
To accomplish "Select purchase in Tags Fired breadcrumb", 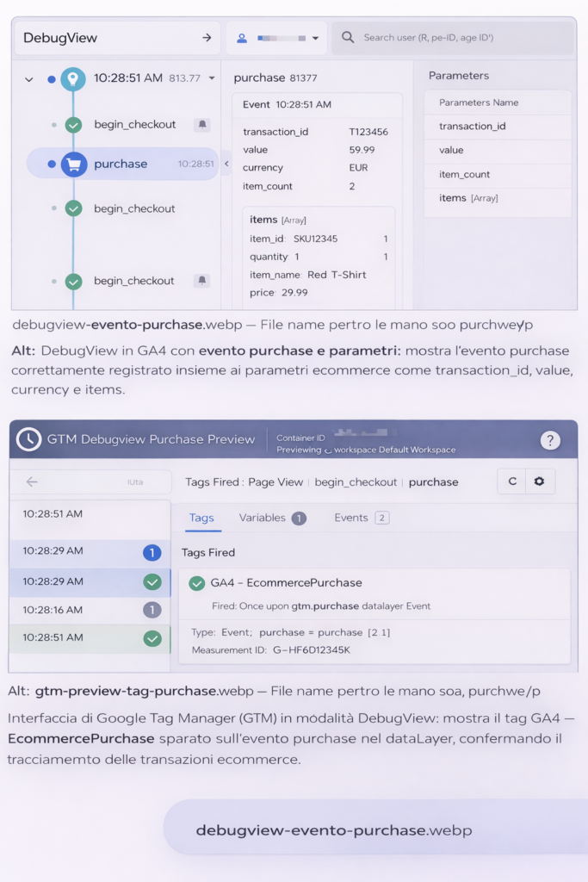I will 433,482.
